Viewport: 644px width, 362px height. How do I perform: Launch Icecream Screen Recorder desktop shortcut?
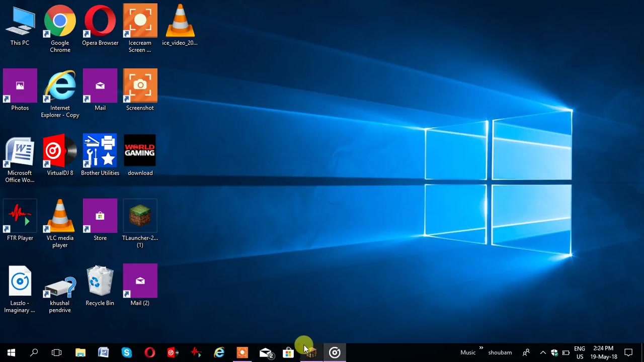(x=140, y=28)
